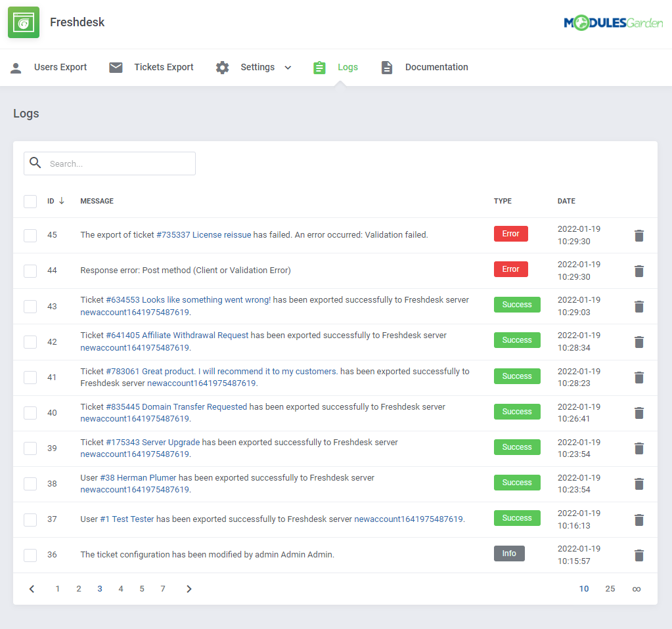Expand the Settings dropdown chevron

(288, 68)
